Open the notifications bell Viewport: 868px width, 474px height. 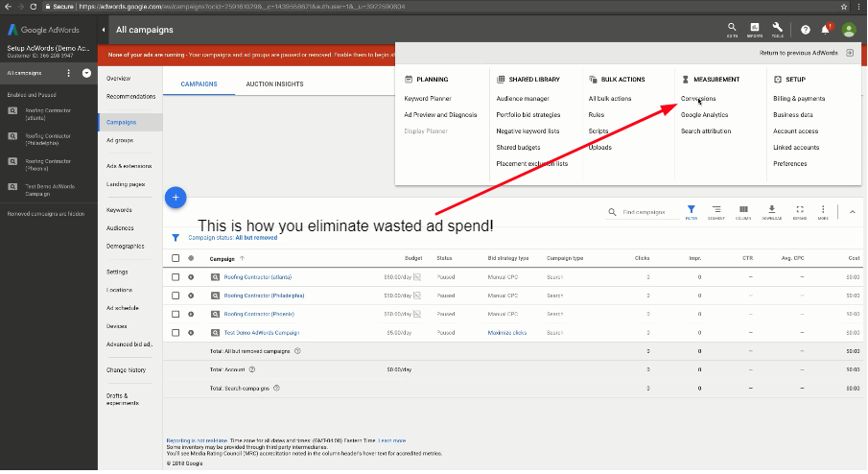(827, 30)
